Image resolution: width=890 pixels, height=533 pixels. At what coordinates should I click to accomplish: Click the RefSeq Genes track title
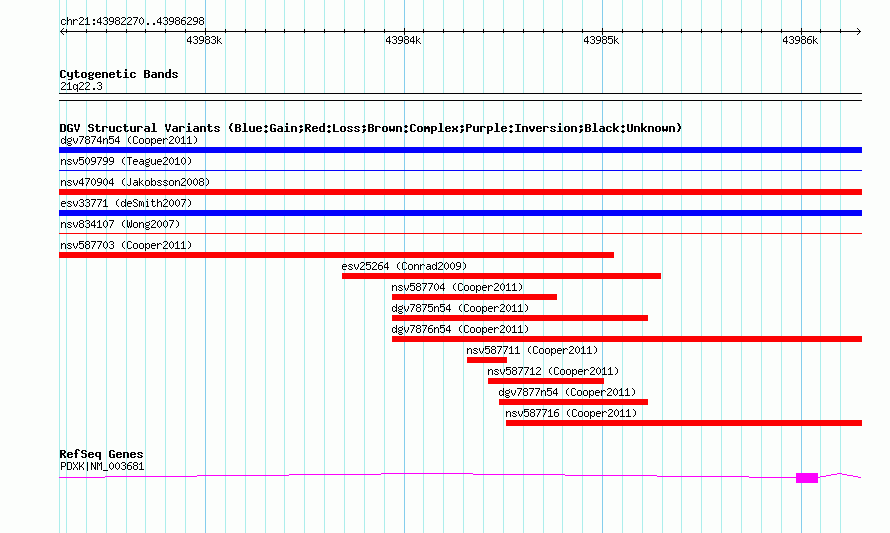[102, 454]
